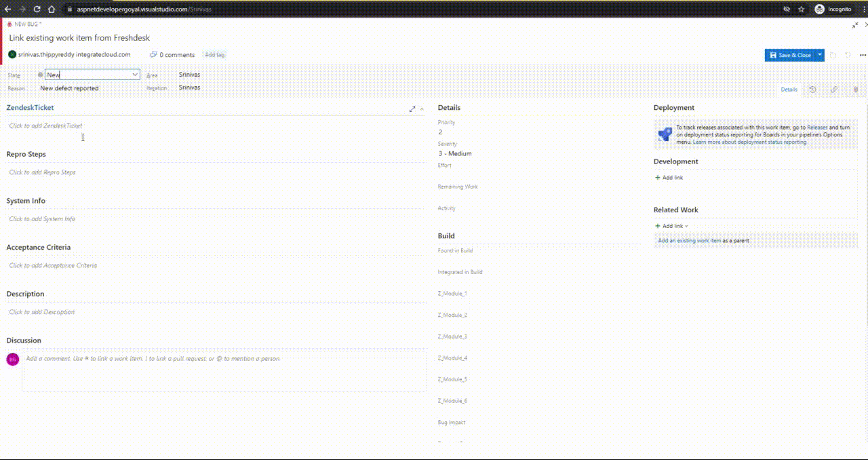The height and width of the screenshot is (460, 868).
Task: Click the ZendeskTicket section heading
Action: coord(30,108)
